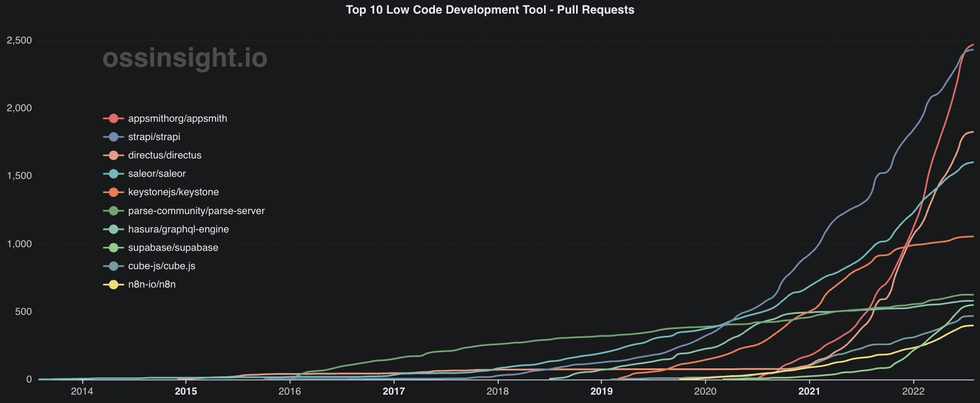Click the parse-community/parse-server legend marker
980x403 pixels.
pyautogui.click(x=114, y=211)
